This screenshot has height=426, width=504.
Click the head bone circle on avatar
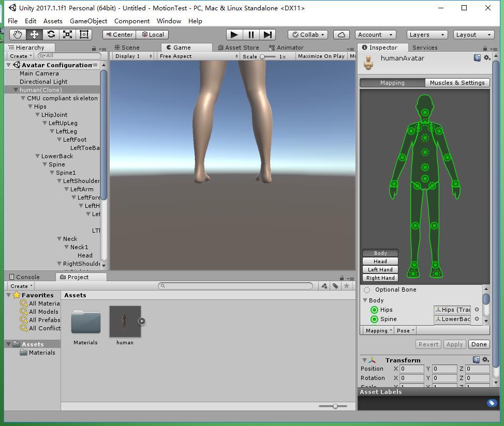pos(425,112)
